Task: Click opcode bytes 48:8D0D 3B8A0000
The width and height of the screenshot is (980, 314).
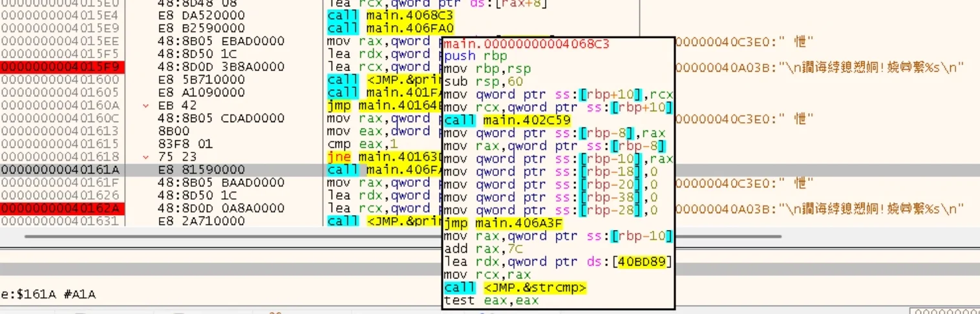Action: [x=221, y=67]
